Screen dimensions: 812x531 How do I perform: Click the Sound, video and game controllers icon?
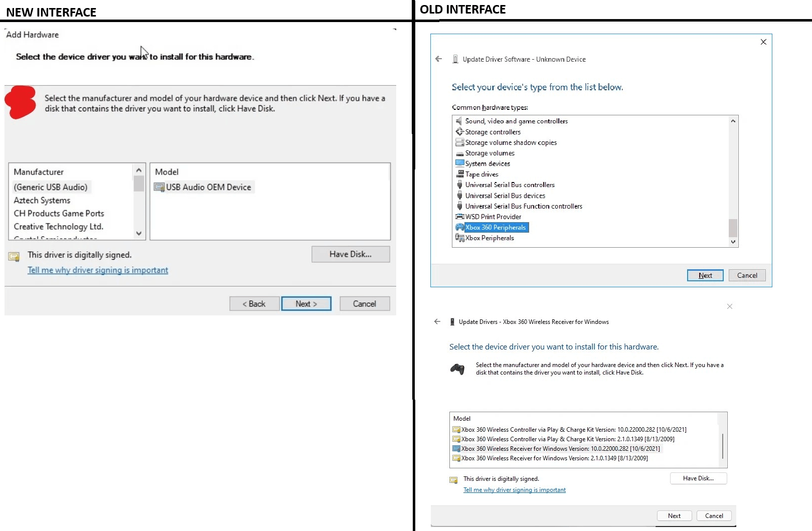[459, 121]
